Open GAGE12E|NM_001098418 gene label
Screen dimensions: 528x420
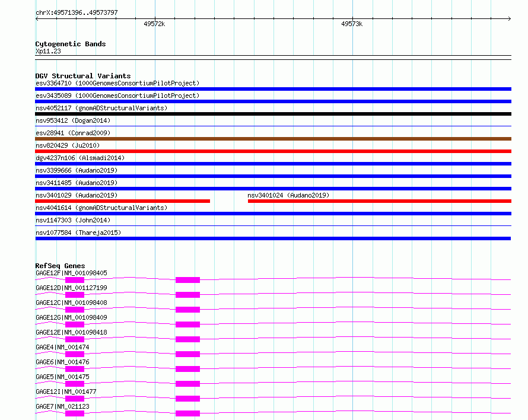71,332
